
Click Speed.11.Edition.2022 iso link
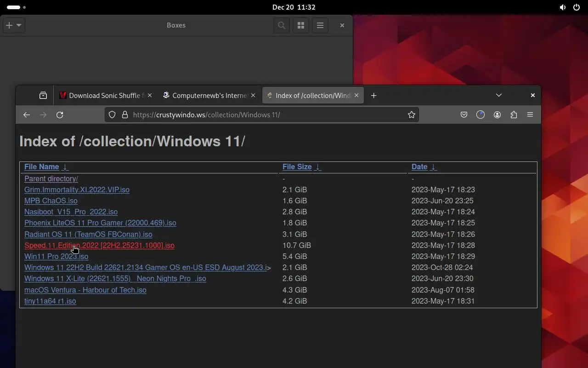pos(99,245)
